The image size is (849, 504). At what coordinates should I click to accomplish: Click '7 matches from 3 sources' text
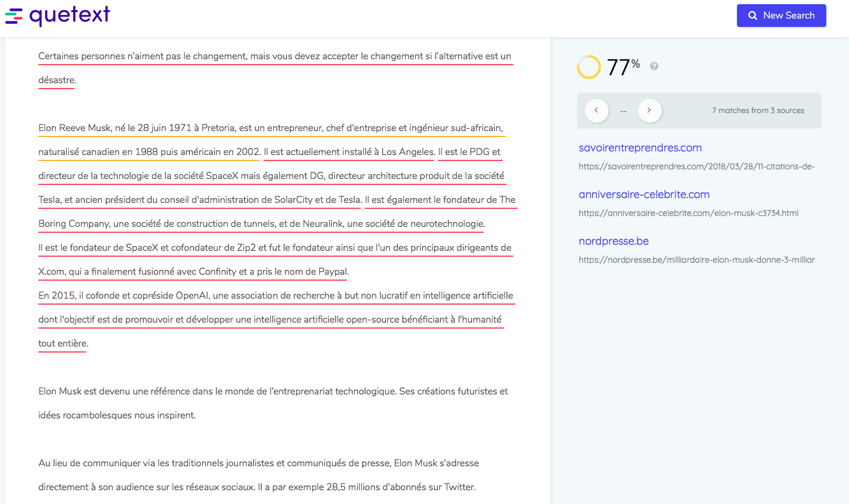(x=758, y=111)
